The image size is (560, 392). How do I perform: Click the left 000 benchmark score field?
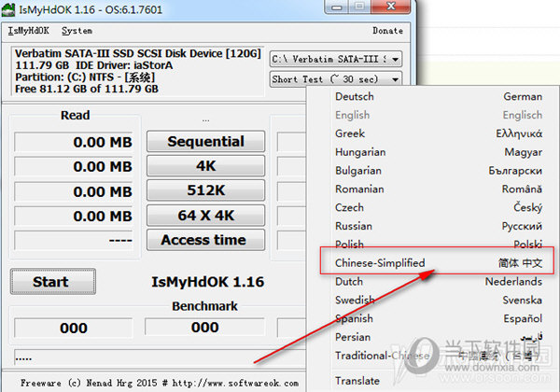[x=74, y=328]
